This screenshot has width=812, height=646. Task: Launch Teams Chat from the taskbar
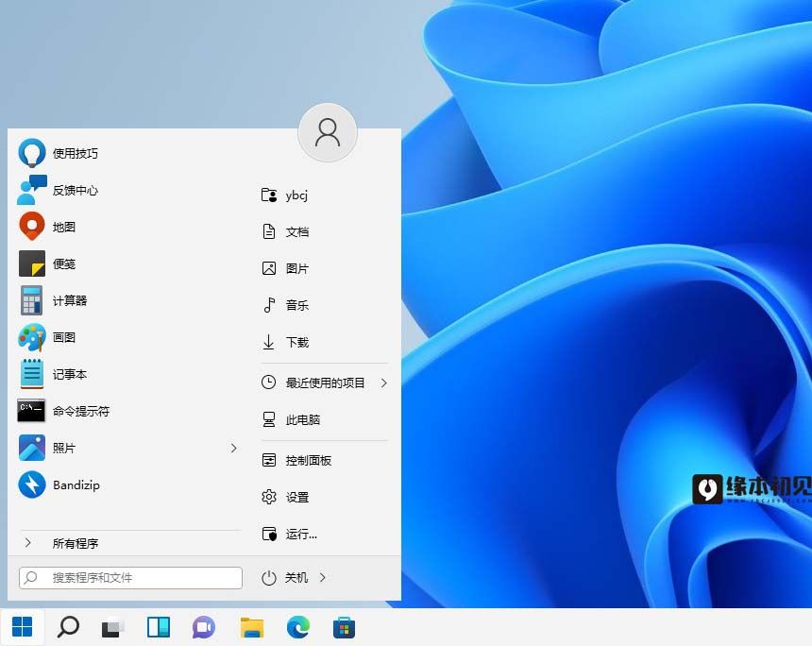[204, 627]
